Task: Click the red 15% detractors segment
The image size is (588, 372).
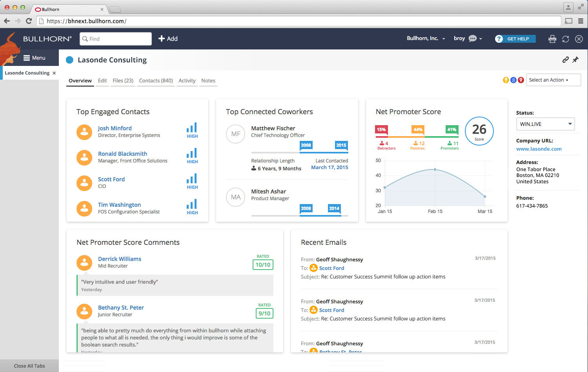Action: (381, 129)
